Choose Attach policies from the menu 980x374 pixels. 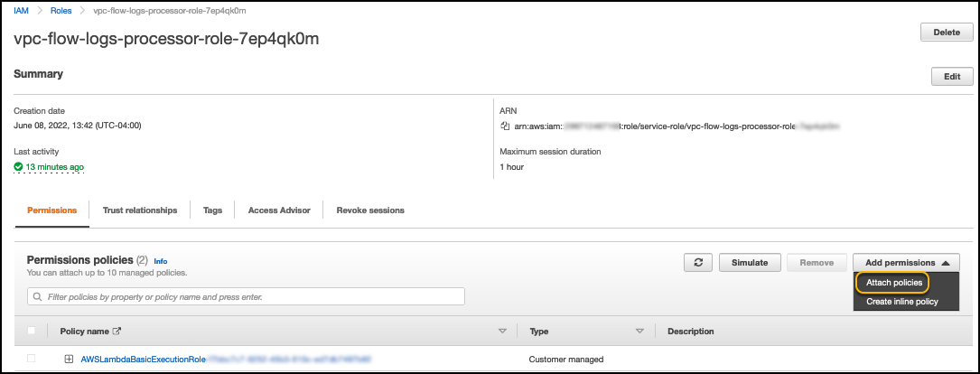click(894, 283)
